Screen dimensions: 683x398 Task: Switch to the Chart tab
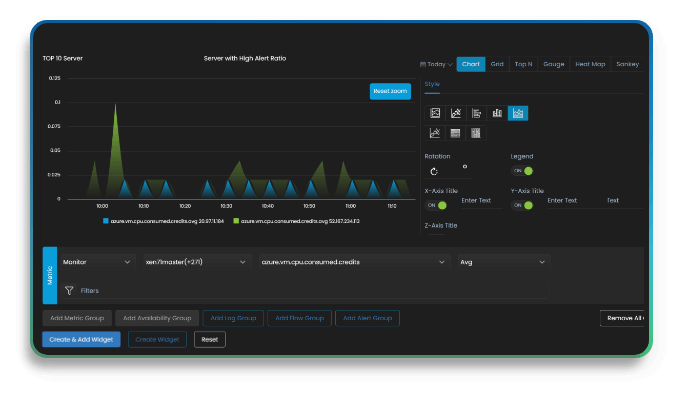tap(470, 64)
